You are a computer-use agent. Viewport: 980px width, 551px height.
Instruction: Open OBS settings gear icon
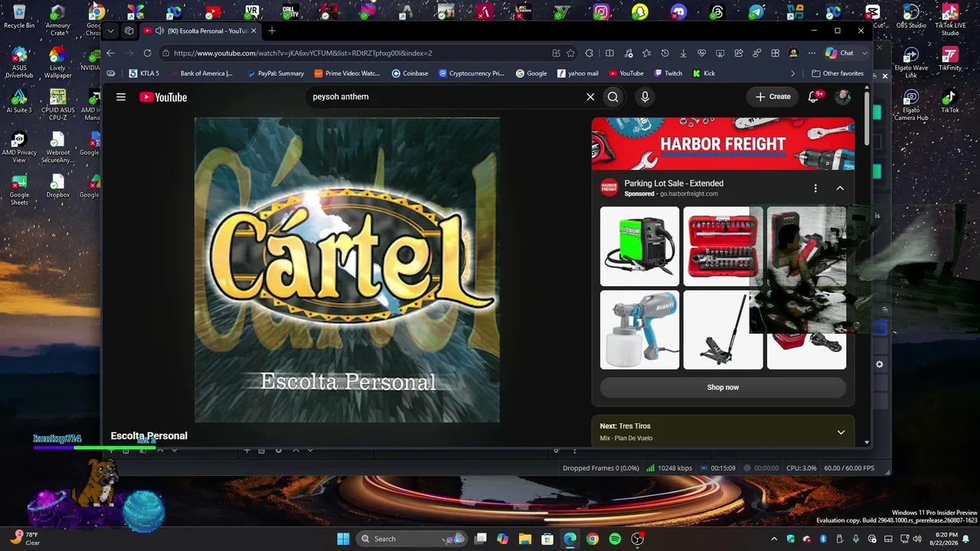tap(880, 365)
